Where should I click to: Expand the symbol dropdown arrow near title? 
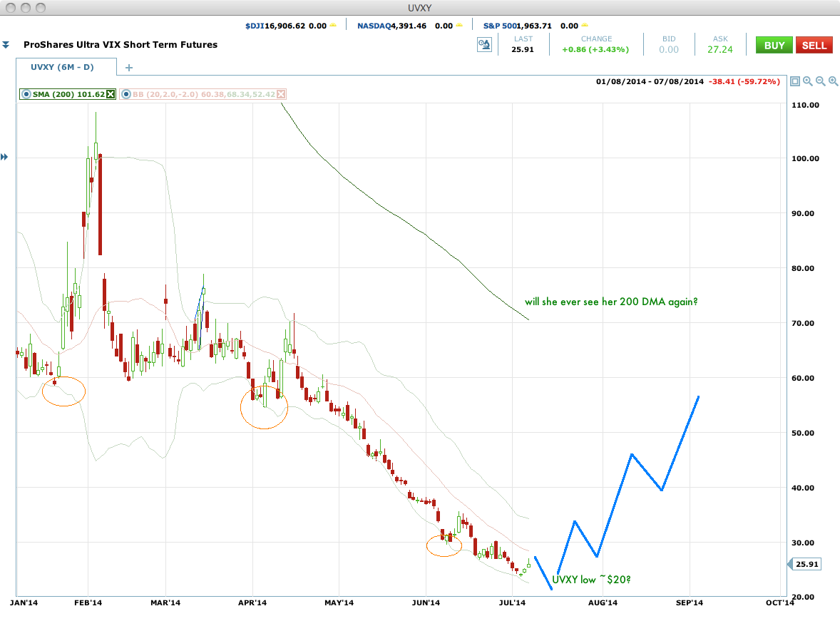pyautogui.click(x=6, y=45)
